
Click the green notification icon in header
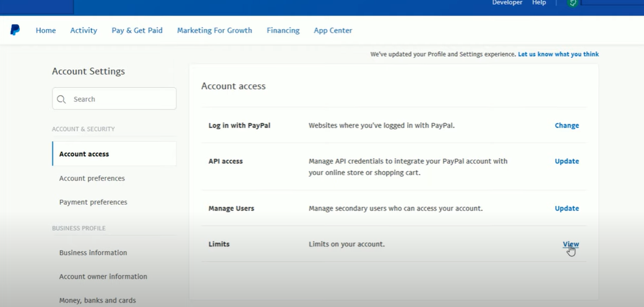572,3
